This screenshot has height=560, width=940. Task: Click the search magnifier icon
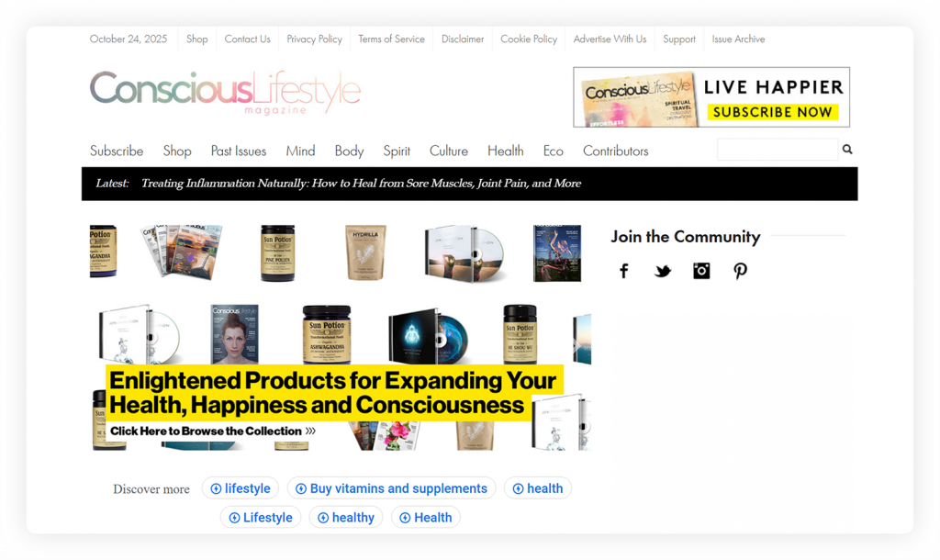point(847,150)
